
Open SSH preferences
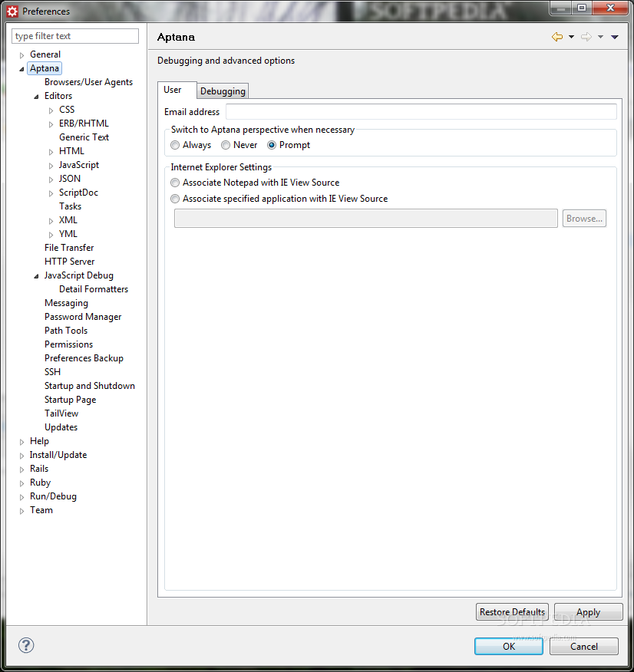pos(52,372)
